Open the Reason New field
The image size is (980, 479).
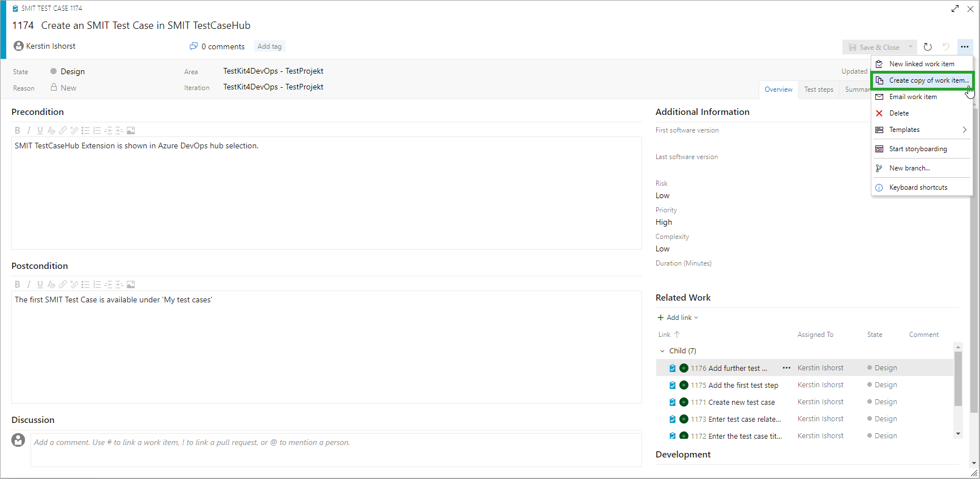coord(69,88)
